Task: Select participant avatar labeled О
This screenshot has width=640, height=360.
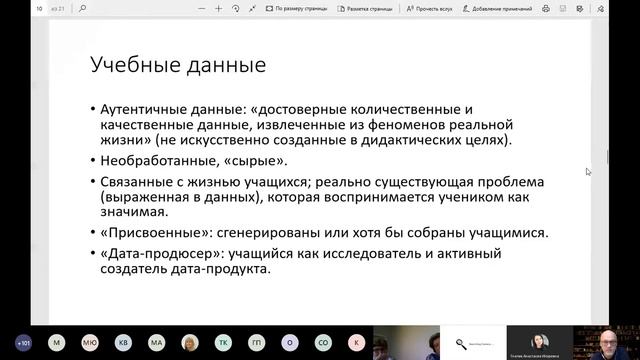Action: click(290, 343)
